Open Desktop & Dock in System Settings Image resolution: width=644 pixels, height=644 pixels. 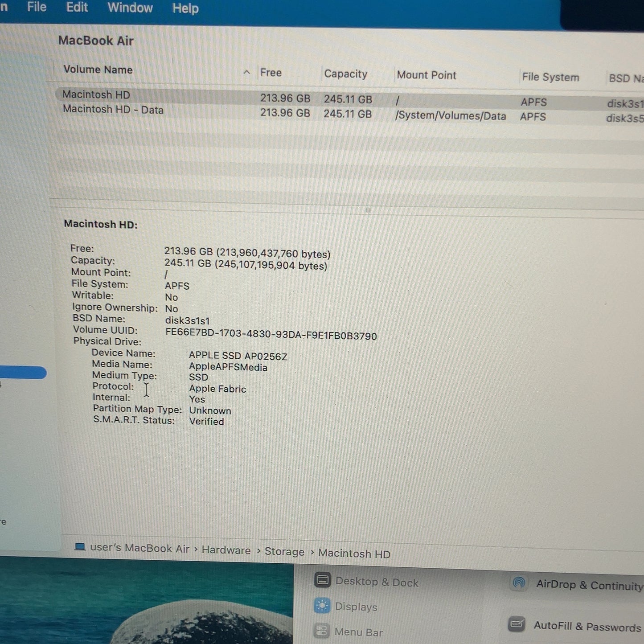coord(377,582)
